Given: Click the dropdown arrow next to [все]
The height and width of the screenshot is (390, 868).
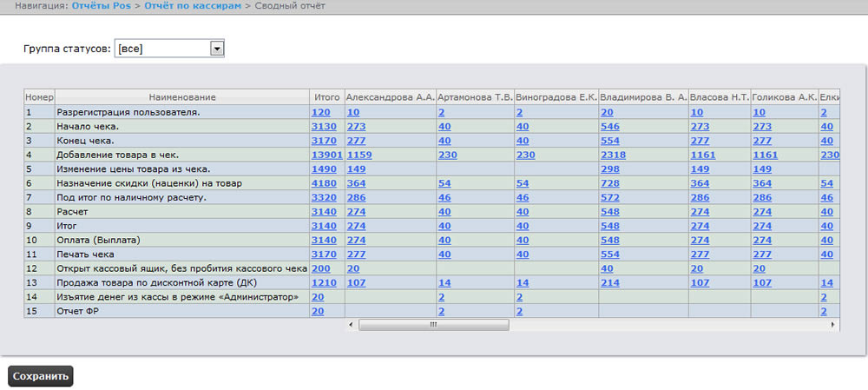Looking at the screenshot, I should tap(217, 49).
